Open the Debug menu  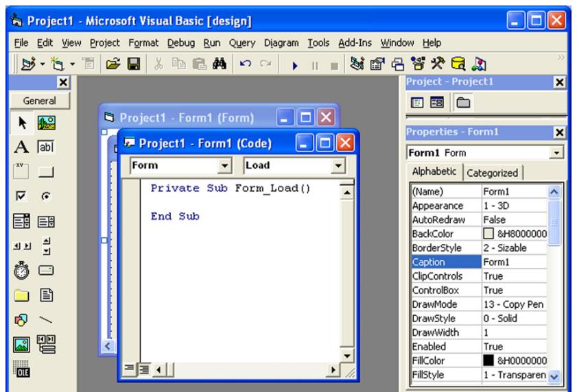click(181, 43)
